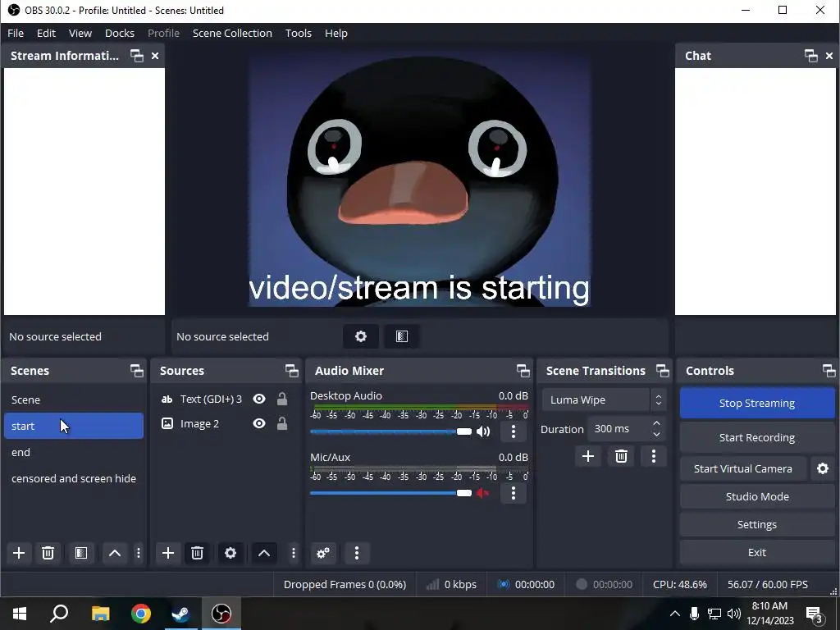Open the Scene Collection menu
Screen dimensions: 840x630
coord(232,33)
